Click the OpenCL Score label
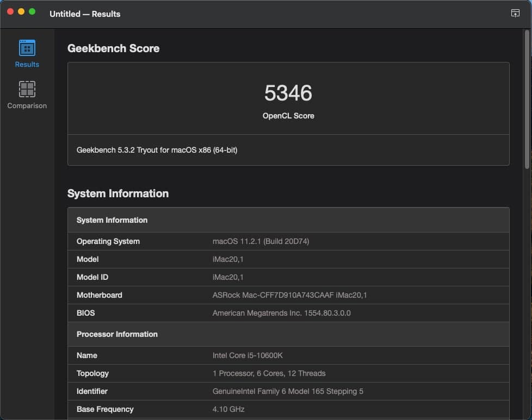Screen dimensions: 532x420 288,116
